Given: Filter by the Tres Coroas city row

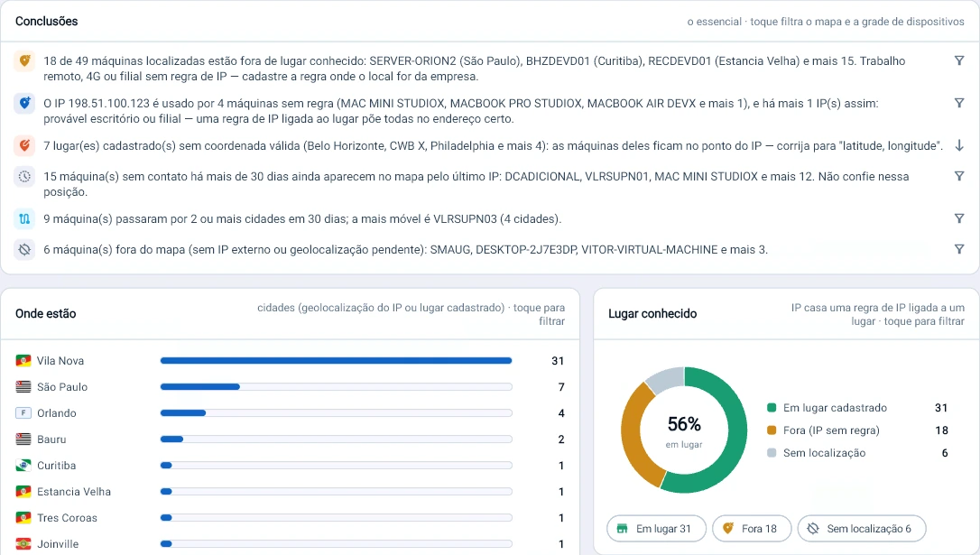Looking at the screenshot, I should (291, 518).
